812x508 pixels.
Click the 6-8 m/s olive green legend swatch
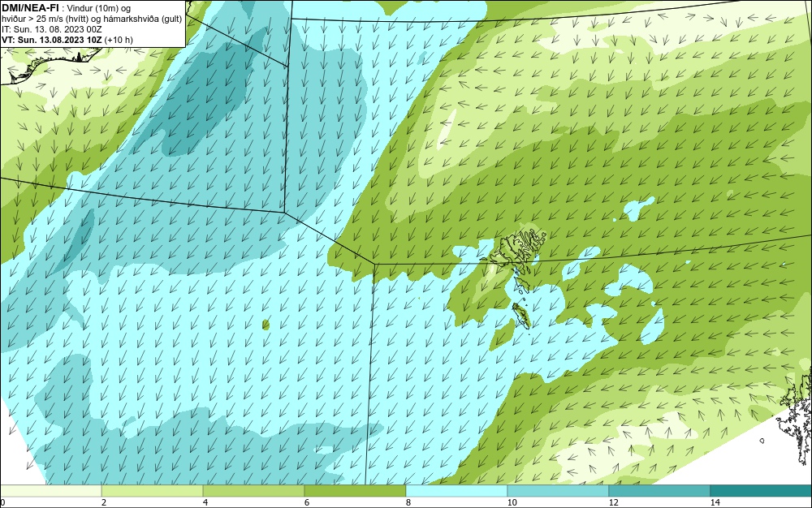(356, 491)
